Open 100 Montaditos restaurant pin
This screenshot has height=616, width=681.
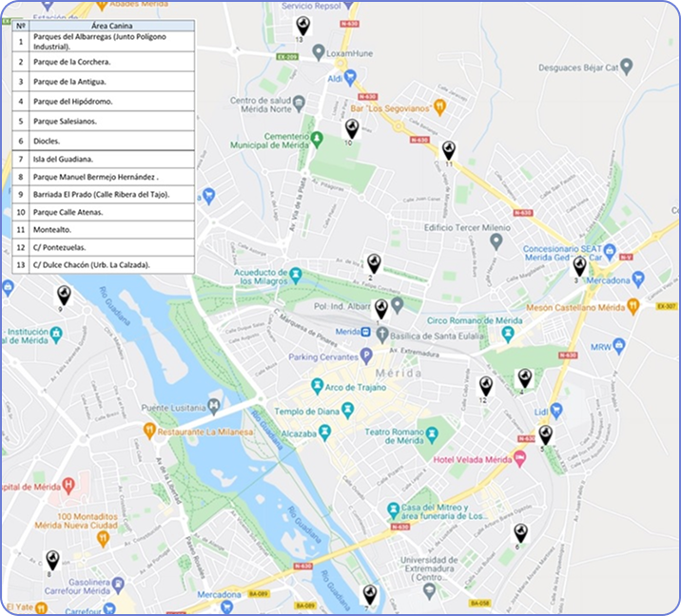point(103,539)
